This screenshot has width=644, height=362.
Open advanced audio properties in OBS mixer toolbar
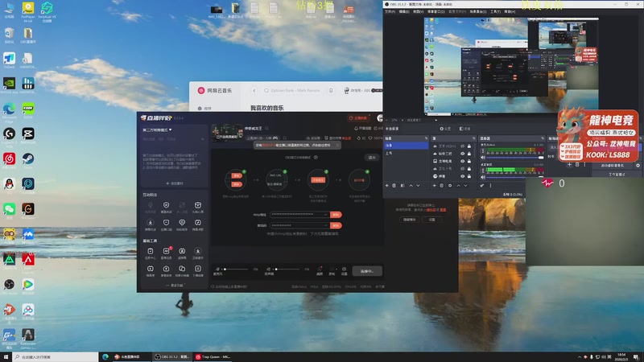coord(482,186)
